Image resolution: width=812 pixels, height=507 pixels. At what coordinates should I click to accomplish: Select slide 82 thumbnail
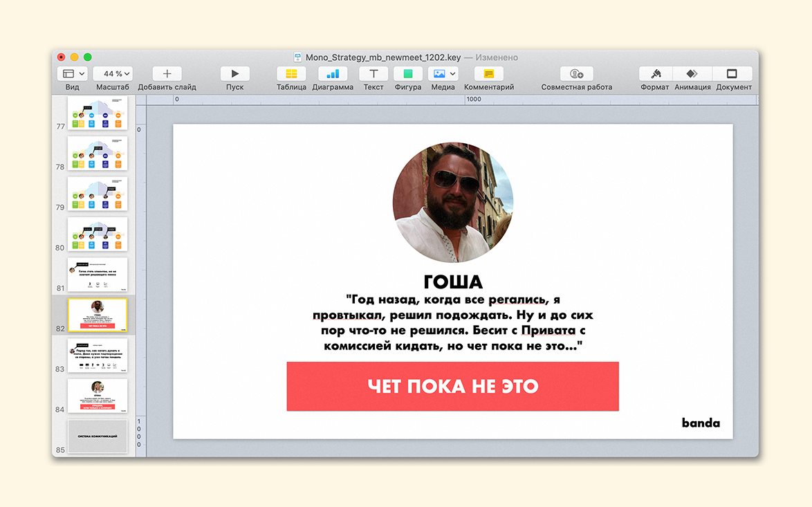[x=98, y=315]
